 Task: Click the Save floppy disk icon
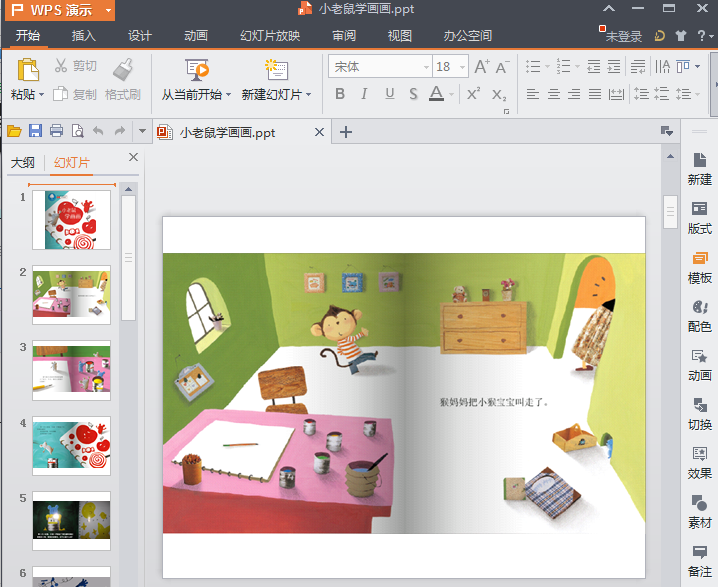coord(36,131)
